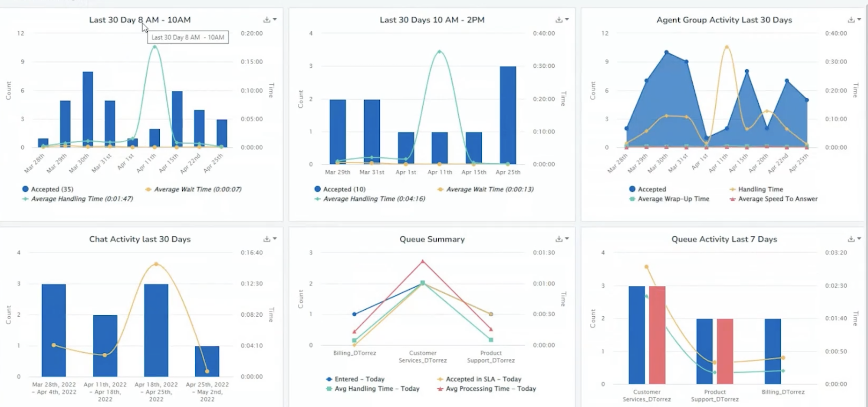Click the Apr 25th - May 2nd bar in Chat Activity
This screenshot has height=407, width=868.
207,361
